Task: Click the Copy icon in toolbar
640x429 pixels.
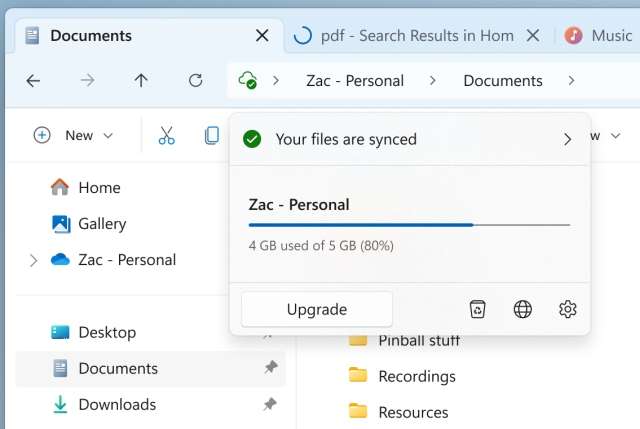Action: coord(211,135)
